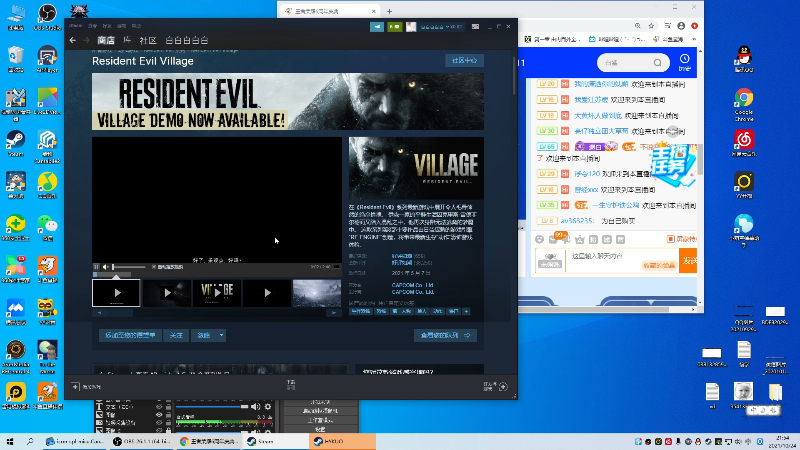800x450 pixels.
Task: Pause the Resident Evil trailer
Action: point(96,267)
